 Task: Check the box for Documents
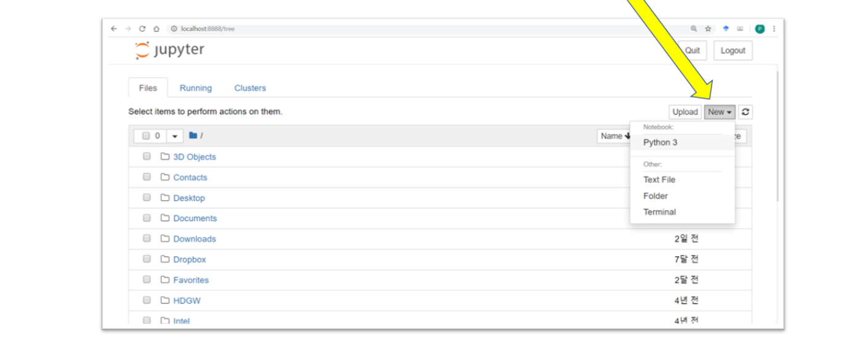(147, 218)
